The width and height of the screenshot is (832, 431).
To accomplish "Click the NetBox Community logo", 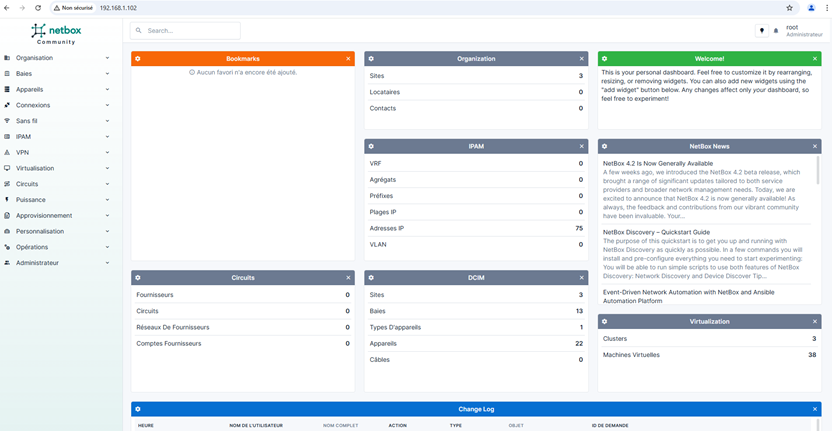I will 56,33.
